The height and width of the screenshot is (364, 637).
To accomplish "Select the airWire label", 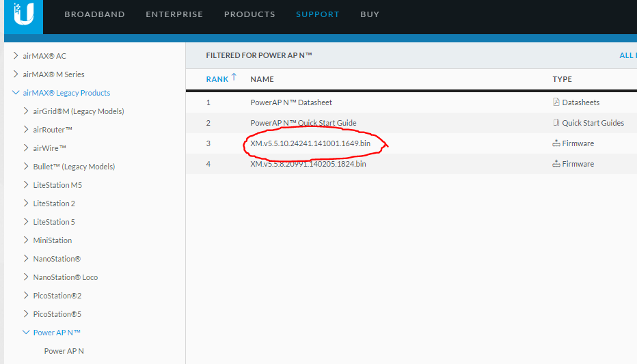I will point(49,148).
